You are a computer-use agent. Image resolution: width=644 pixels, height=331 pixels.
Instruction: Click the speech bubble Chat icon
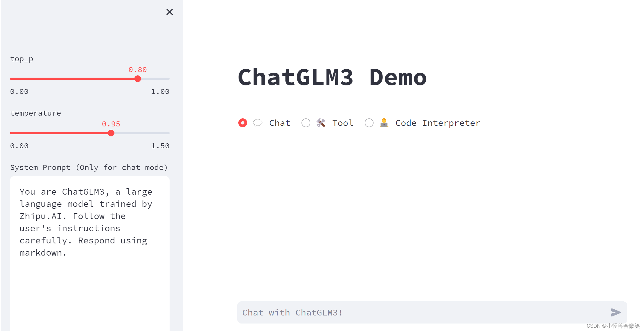pyautogui.click(x=258, y=123)
